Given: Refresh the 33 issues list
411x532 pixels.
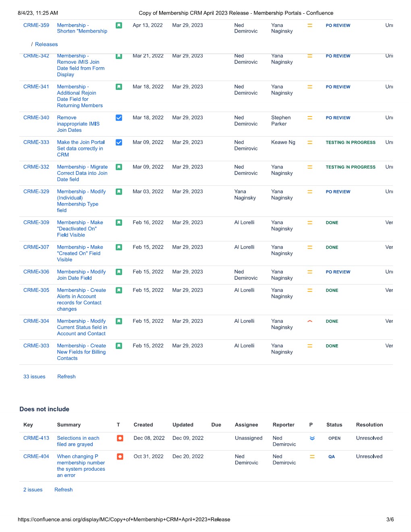Looking at the screenshot, I should (x=66, y=377).
